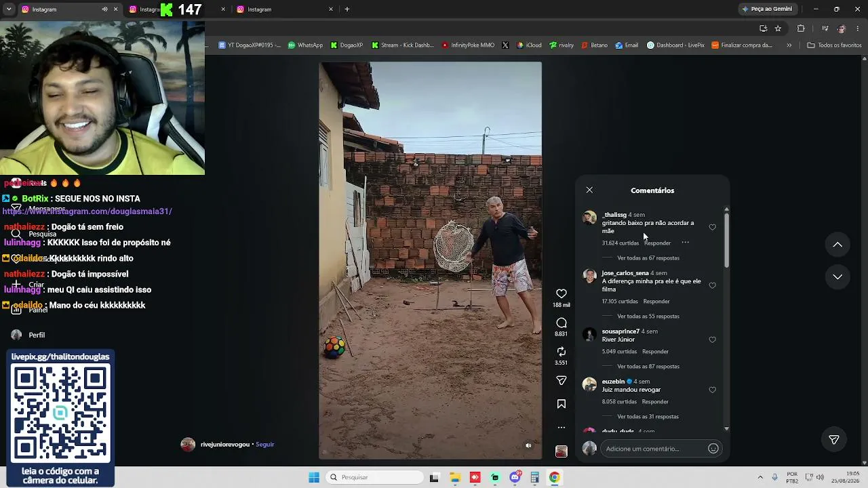Go to the next reel
This screenshot has width=868, height=488.
(837, 277)
